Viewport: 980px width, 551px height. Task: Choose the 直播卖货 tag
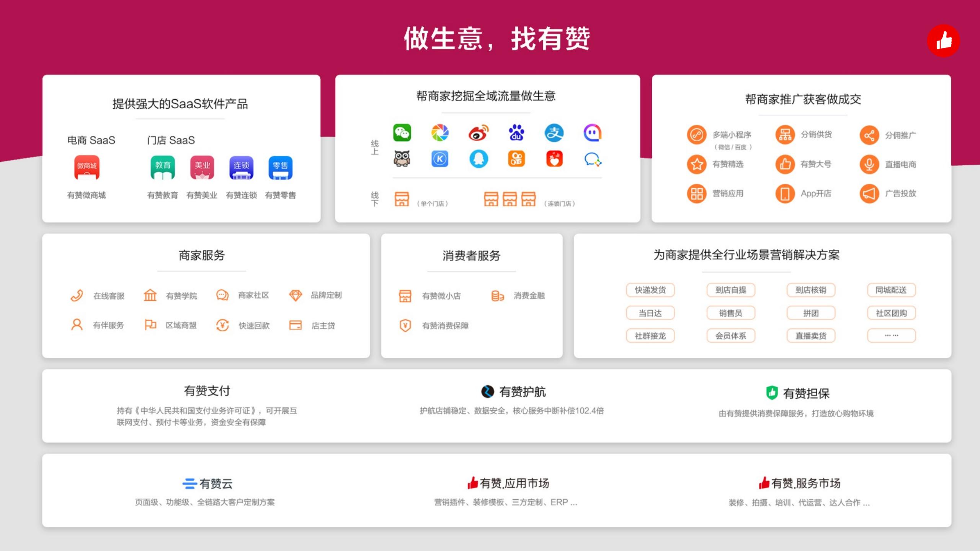[811, 336]
